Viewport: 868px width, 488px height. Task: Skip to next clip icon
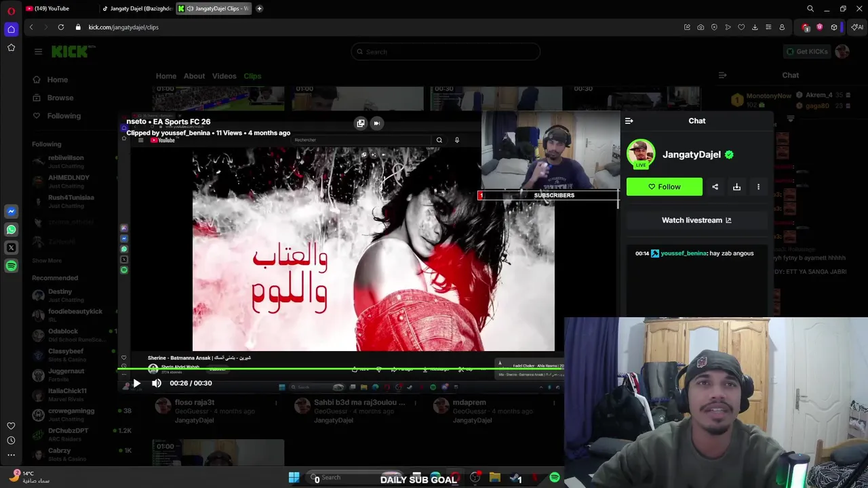[x=376, y=123]
